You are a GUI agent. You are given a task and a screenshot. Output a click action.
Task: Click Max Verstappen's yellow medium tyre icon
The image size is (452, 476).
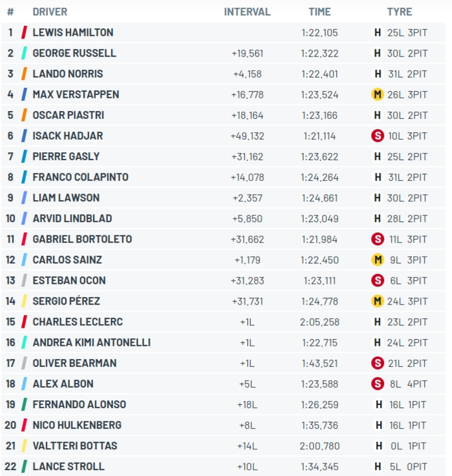[x=378, y=94]
